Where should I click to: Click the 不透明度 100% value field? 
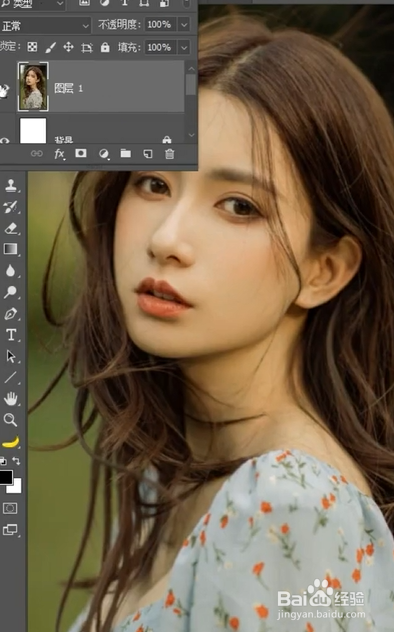(x=160, y=25)
